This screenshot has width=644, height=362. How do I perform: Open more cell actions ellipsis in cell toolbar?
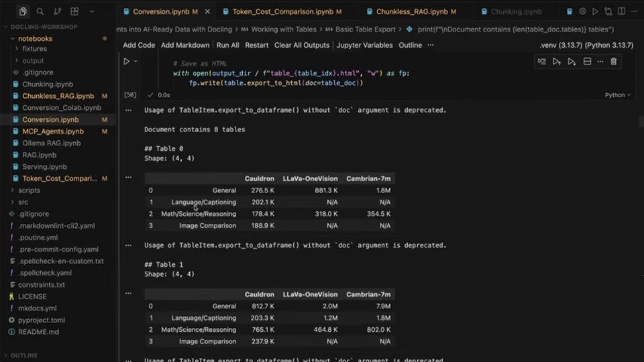point(600,62)
